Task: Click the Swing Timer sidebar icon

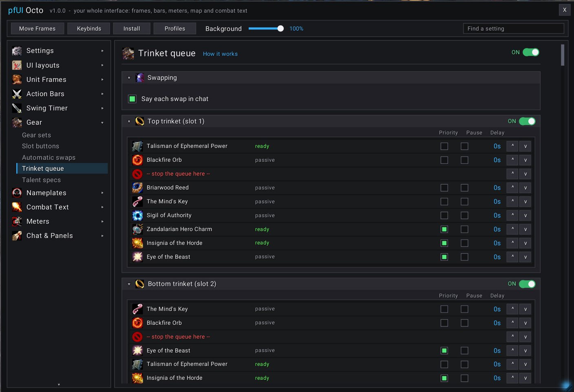Action: click(17, 108)
